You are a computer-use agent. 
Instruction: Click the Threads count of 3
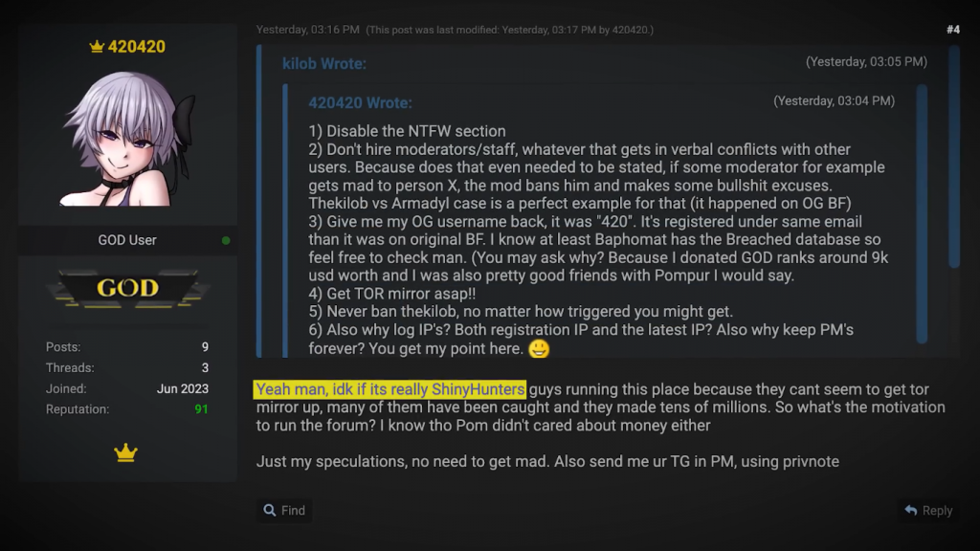(205, 367)
